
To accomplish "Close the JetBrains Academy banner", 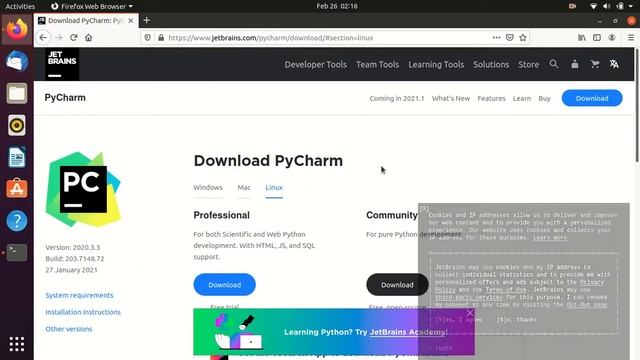I will tap(470, 313).
